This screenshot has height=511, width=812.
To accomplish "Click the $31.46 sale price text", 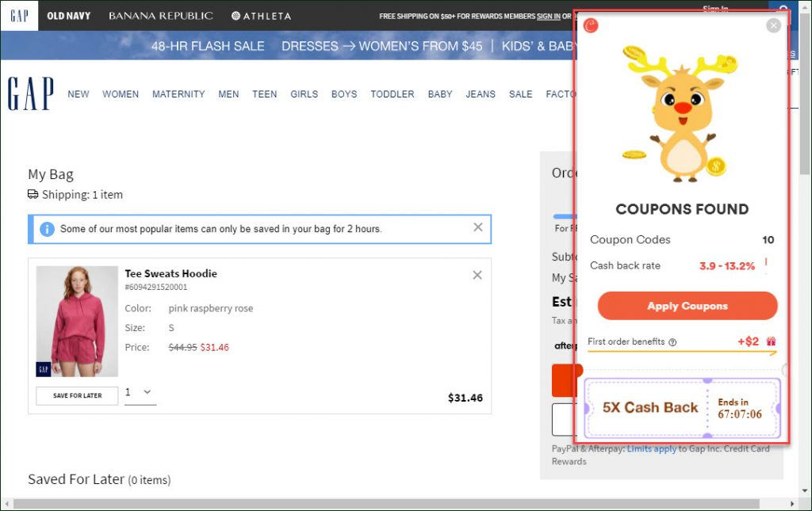I will coord(214,348).
